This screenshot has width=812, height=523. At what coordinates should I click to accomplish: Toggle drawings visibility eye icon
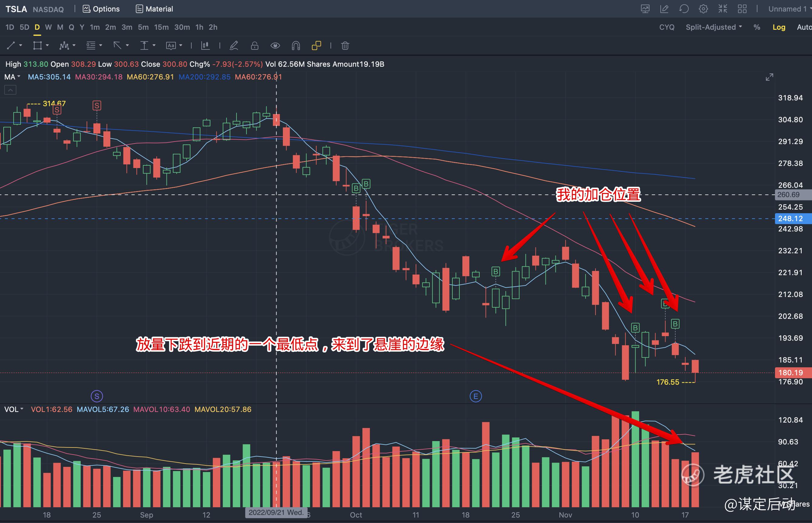tap(275, 45)
